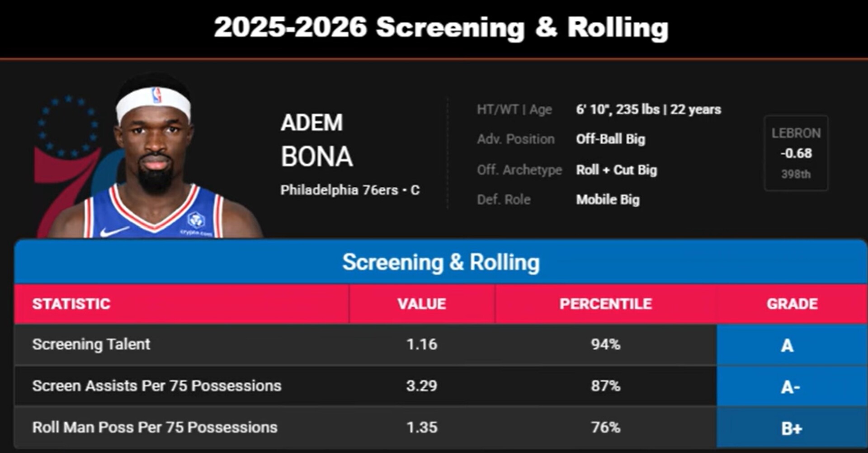
Task: Sort by the PERCENTILE column header
Action: (x=606, y=304)
